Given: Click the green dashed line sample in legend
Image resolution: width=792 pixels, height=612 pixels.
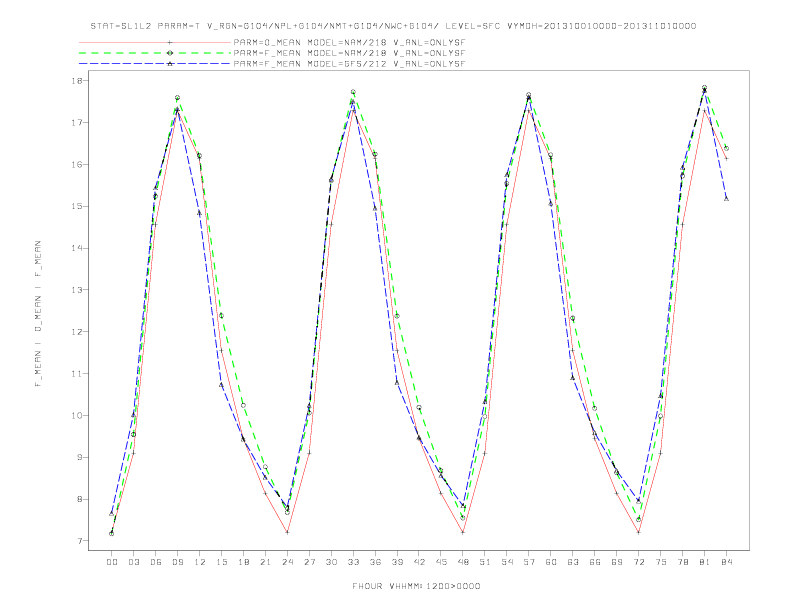Looking at the screenshot, I should pyautogui.click(x=155, y=53).
